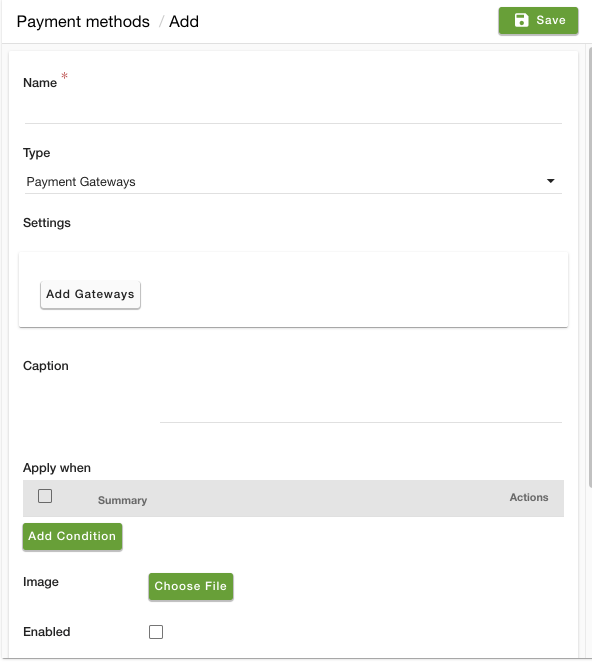Open the Payment Gateways type dropdown

click(293, 182)
